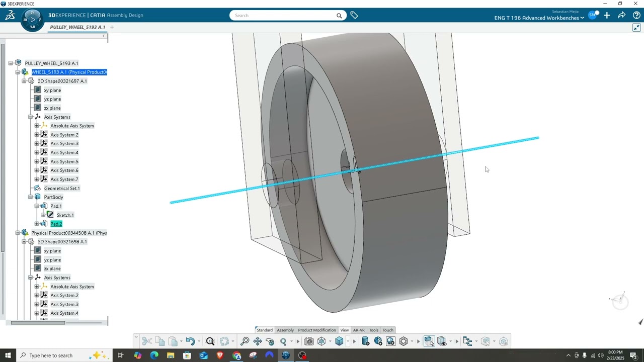Open the view orientation cube icon
Image resolution: width=644 pixels, height=362 pixels.
pos(321,341)
